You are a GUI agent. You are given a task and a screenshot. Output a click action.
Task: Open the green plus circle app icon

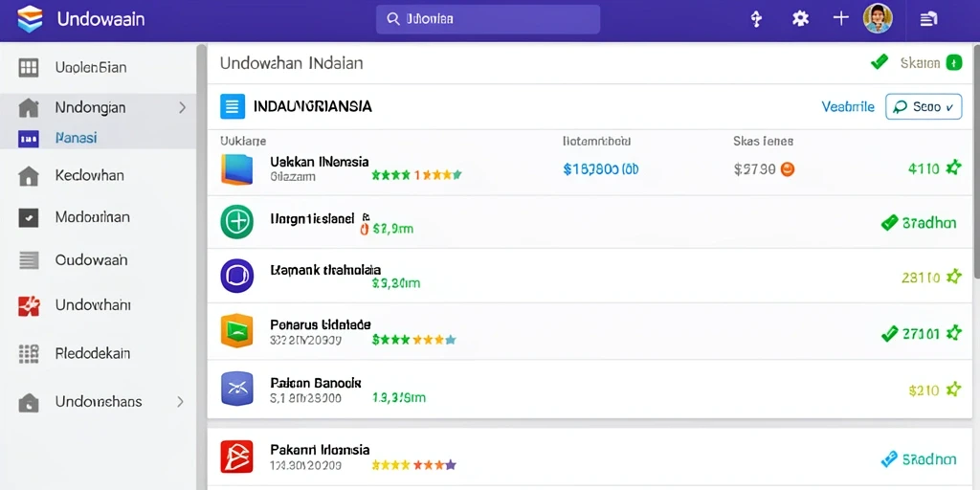click(237, 222)
